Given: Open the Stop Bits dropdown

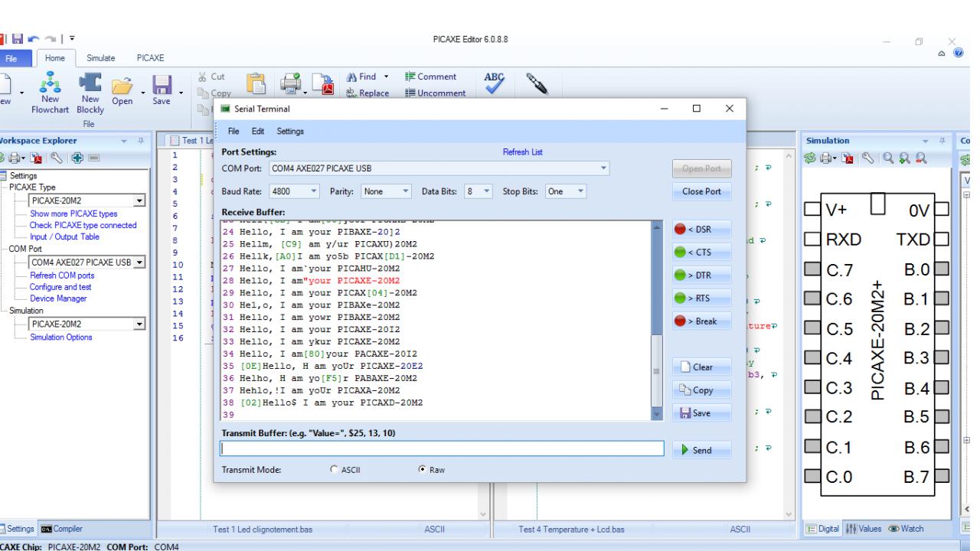Looking at the screenshot, I should pos(582,191).
